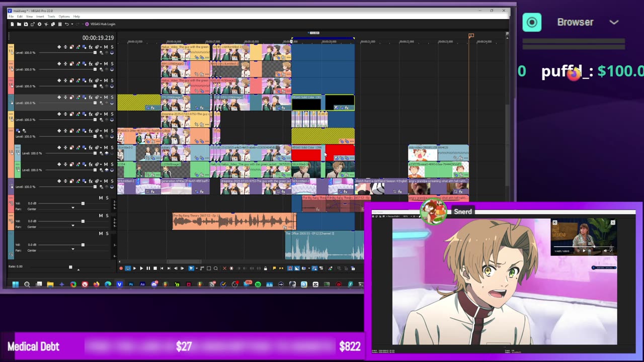The image size is (644, 362).
Task: Toggle snapping magnet button
Action: coord(290,268)
